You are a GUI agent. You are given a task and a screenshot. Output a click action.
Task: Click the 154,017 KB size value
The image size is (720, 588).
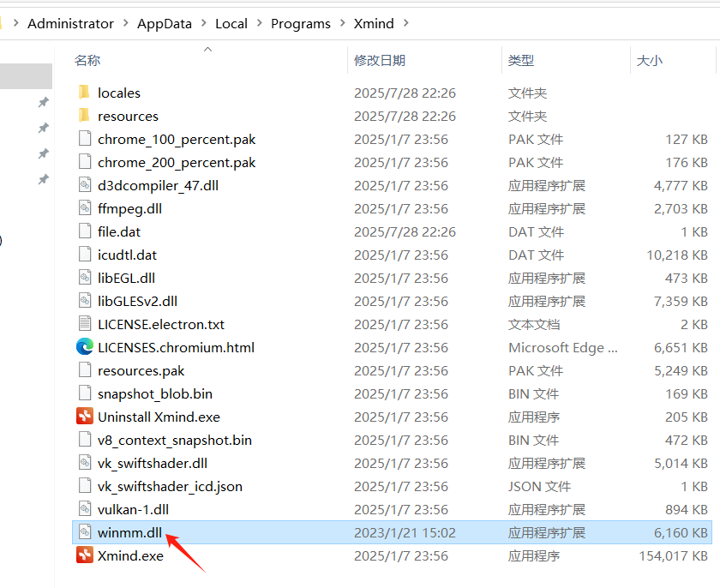click(x=673, y=556)
